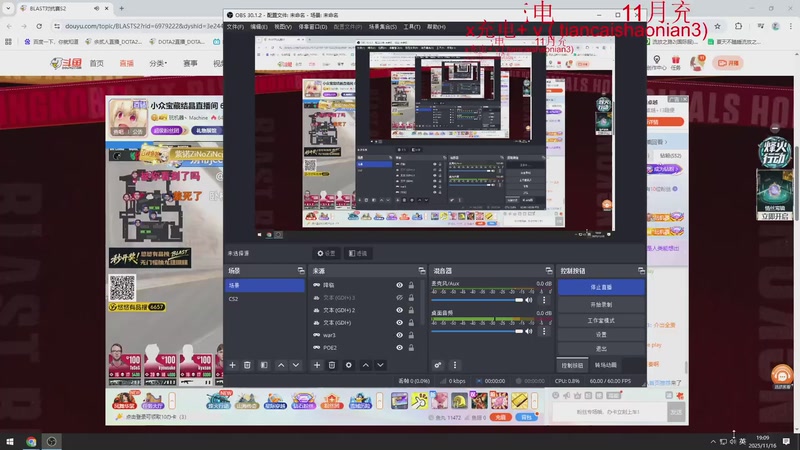Move source up with Sources panel up arrow
This screenshot has width=800, height=450.
[x=366, y=365]
